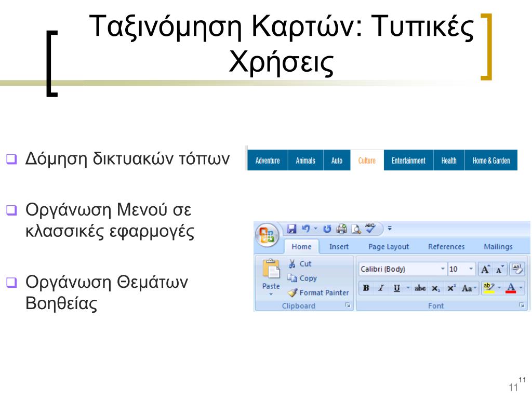
Task: Select the Animals website tab
Action: coord(305,160)
